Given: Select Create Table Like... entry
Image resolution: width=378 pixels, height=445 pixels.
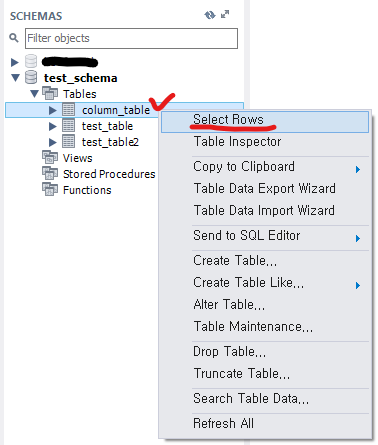Looking at the screenshot, I should 249,282.
